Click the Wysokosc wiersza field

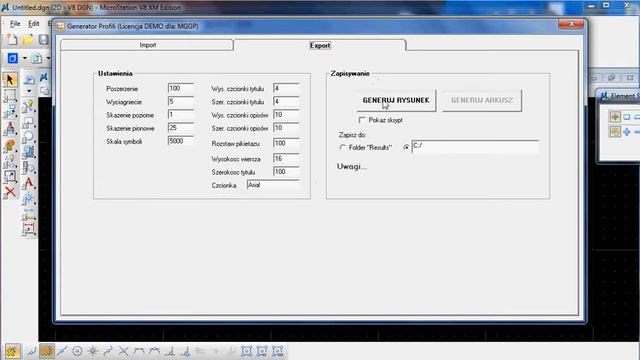coord(286,158)
